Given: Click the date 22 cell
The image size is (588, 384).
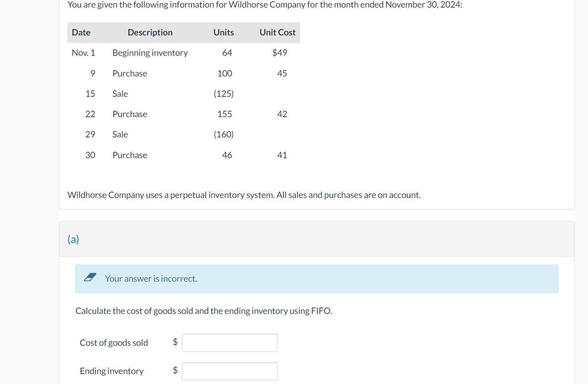Looking at the screenshot, I should 90,114.
